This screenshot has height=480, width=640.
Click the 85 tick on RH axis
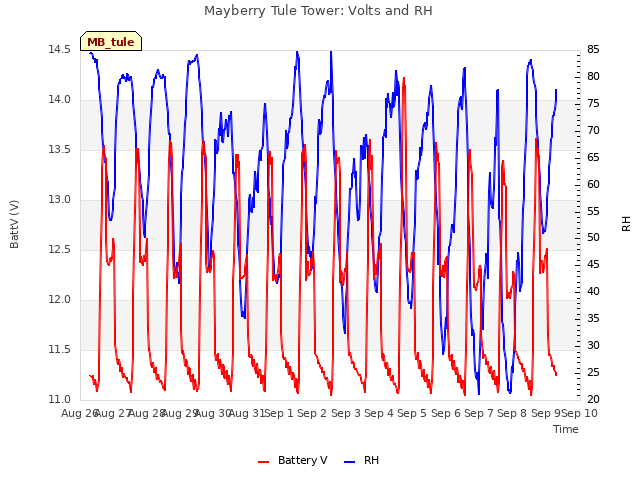tap(593, 49)
